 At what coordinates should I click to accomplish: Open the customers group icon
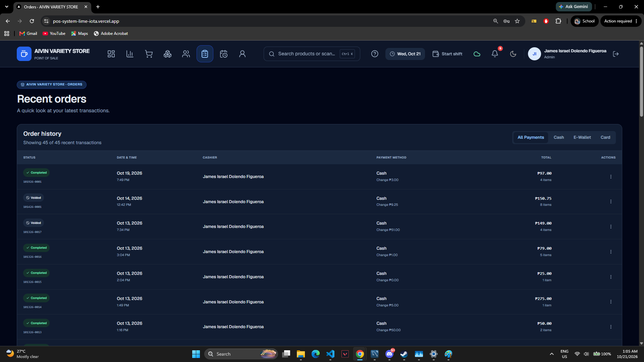[186, 54]
